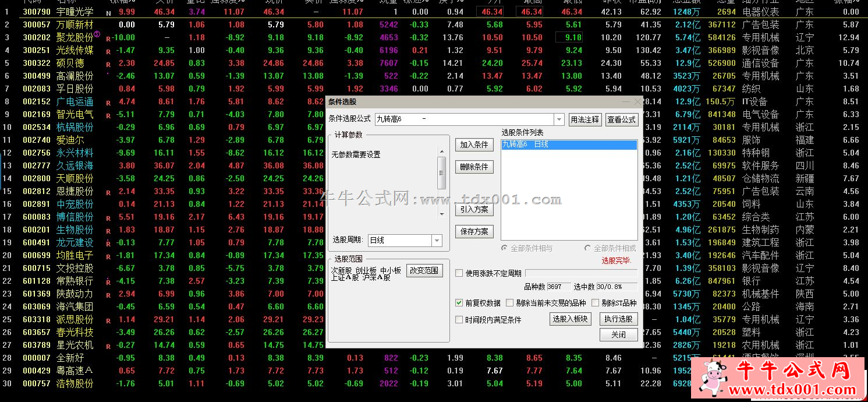Click the R marker beside 博信股份
Viewport: 868px width, 402px height.
(x=108, y=218)
